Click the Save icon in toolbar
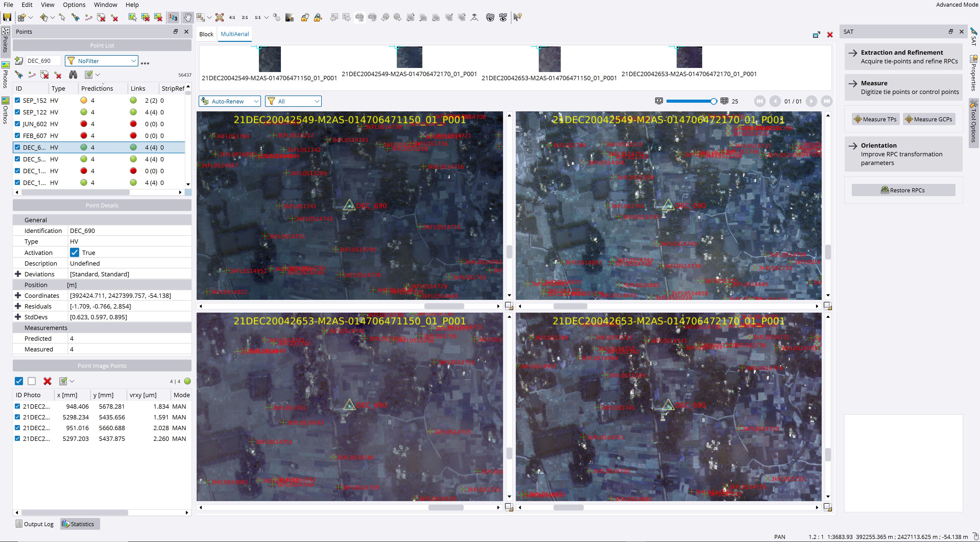The width and height of the screenshot is (980, 542). coord(7,17)
